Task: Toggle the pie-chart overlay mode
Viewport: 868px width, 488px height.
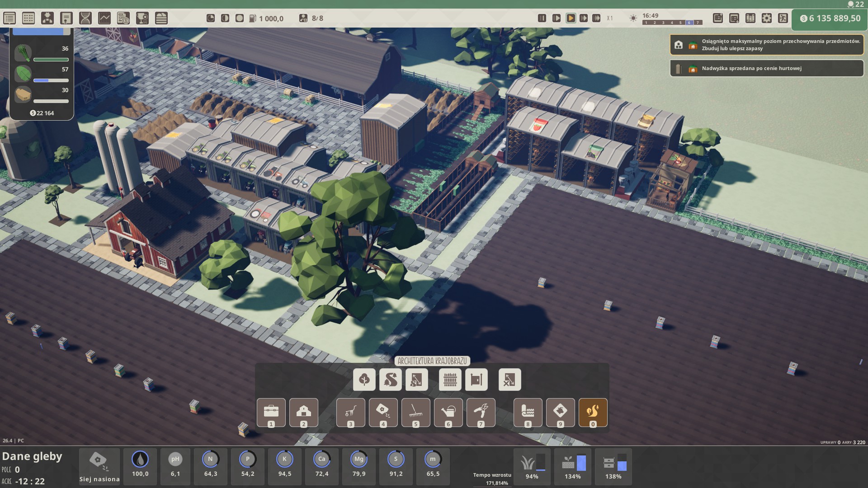Action: point(210,18)
